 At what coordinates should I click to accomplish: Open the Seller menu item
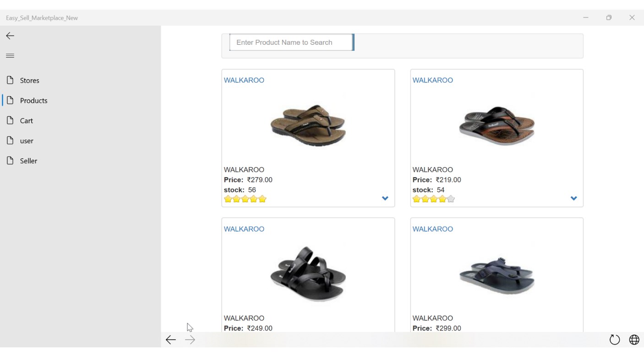click(x=28, y=161)
